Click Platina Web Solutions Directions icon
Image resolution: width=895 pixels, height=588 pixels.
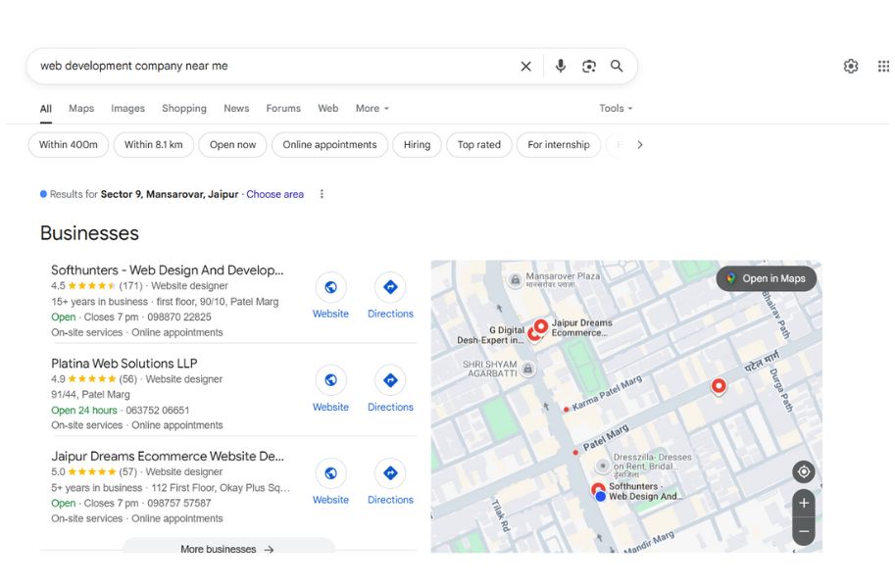[x=390, y=380]
